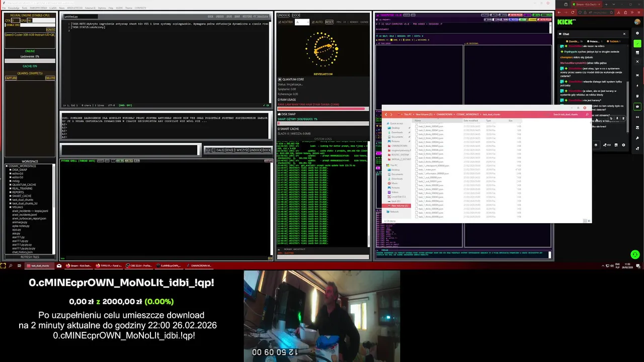Click the SEND button in chat row
644x362 pixels.
click(x=229, y=150)
